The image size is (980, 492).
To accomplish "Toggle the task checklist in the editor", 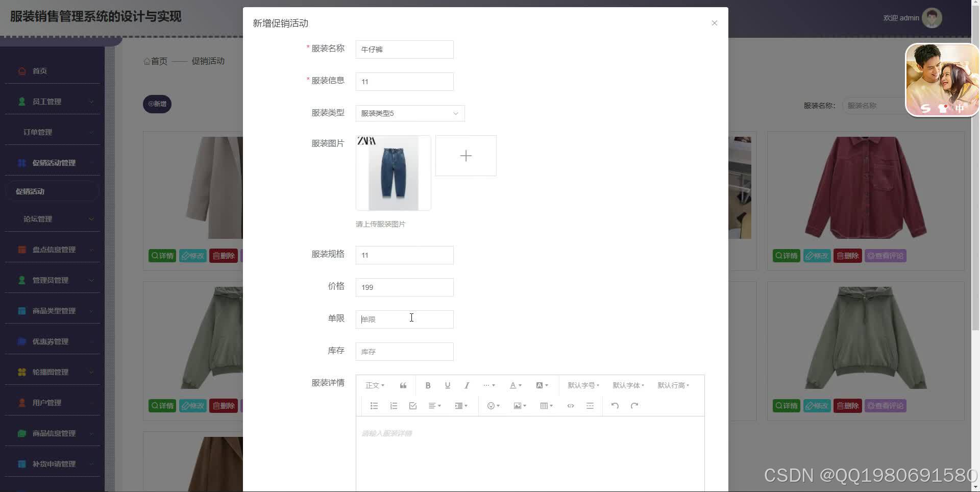I will [x=412, y=406].
